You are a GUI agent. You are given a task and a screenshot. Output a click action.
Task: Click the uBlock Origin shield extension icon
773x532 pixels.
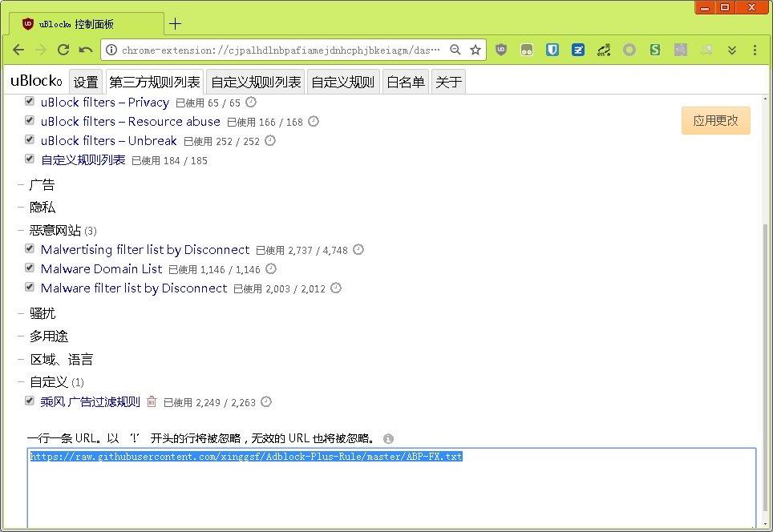(x=501, y=50)
